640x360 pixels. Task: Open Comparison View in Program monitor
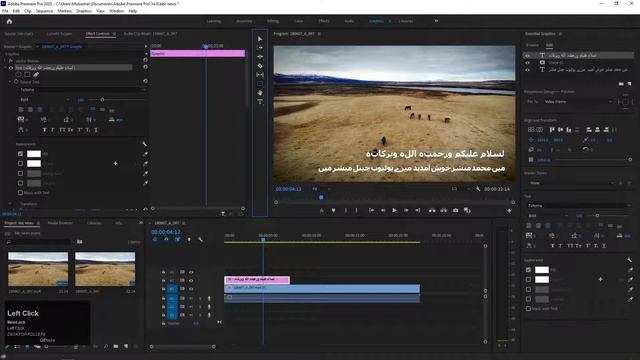pos(467,210)
